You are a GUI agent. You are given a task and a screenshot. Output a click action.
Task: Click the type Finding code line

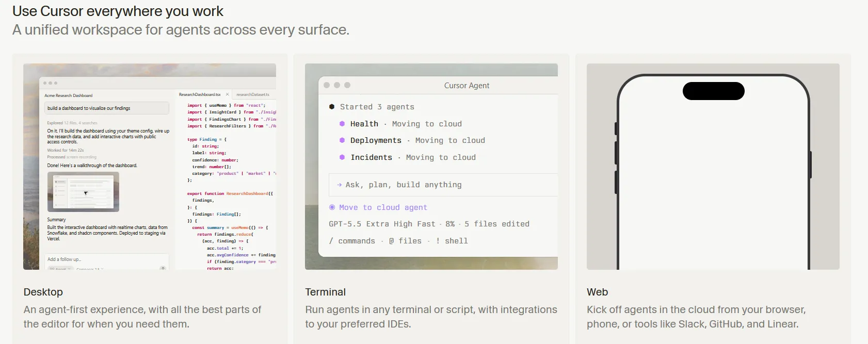pos(207,139)
